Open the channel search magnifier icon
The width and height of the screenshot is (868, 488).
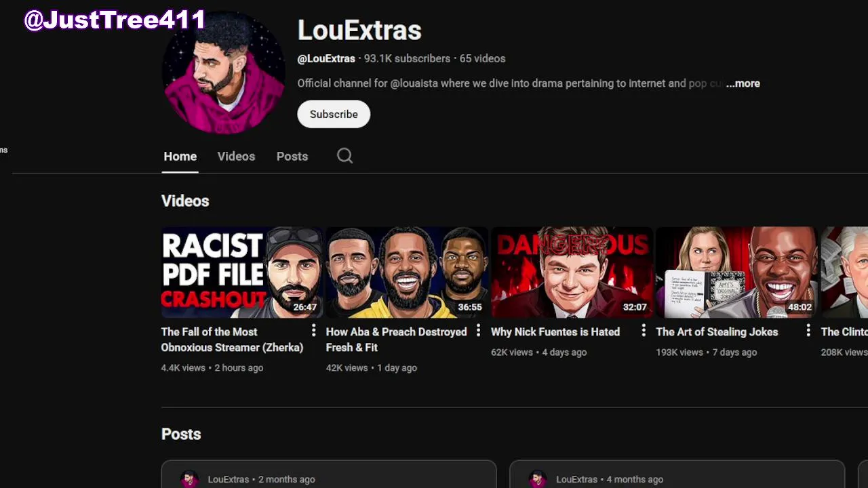pos(344,156)
